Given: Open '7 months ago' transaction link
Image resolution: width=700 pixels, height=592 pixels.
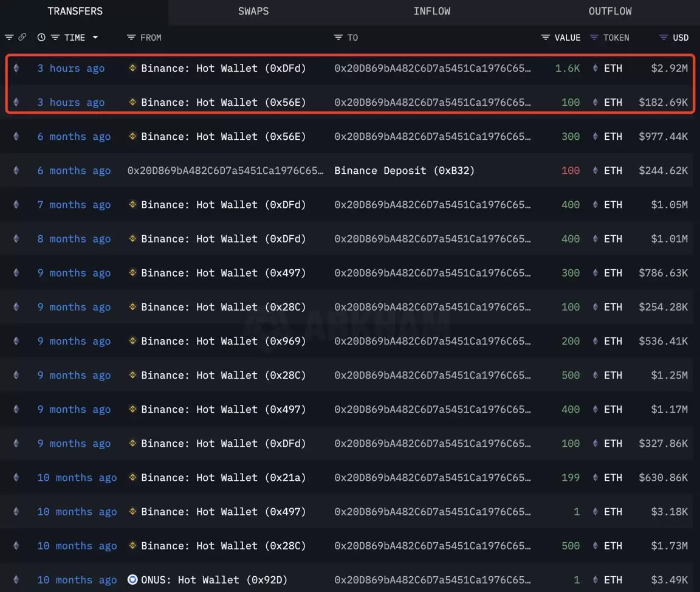Looking at the screenshot, I should 74,204.
